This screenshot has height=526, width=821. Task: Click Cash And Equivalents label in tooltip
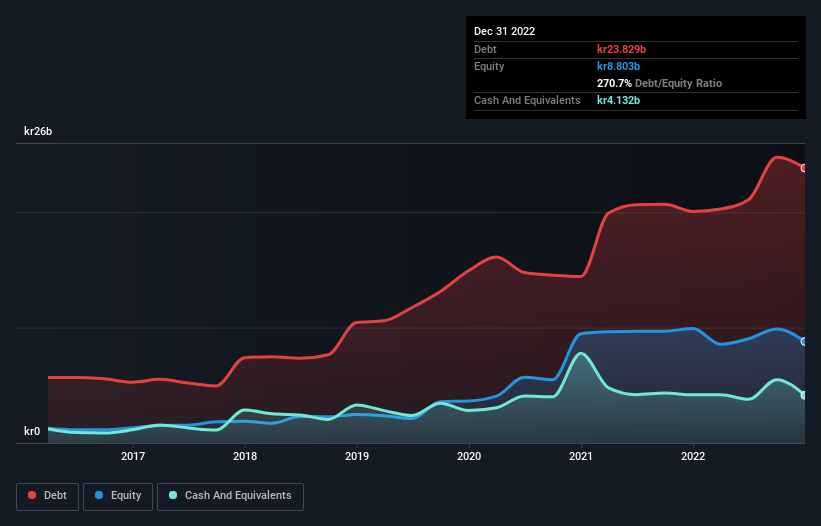pos(527,100)
